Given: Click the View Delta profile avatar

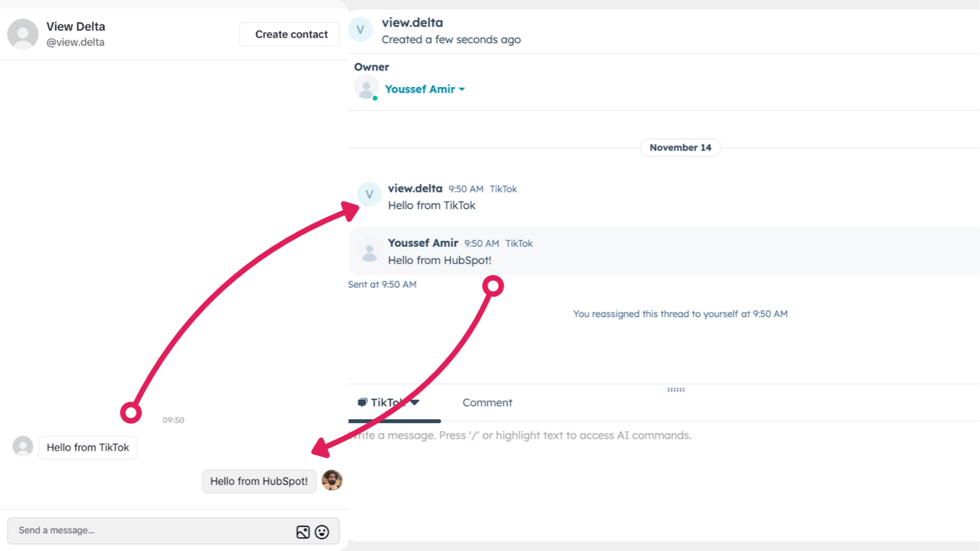Looking at the screenshot, I should tap(22, 34).
